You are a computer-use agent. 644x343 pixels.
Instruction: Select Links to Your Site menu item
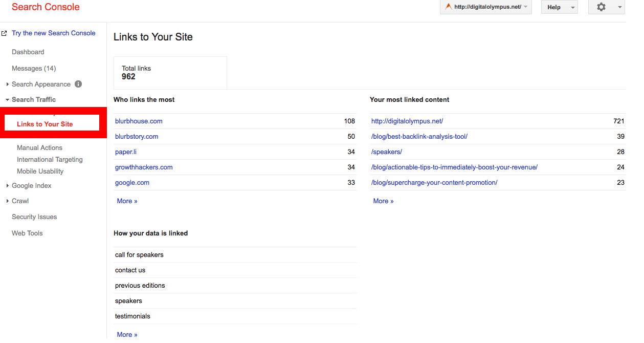click(45, 124)
